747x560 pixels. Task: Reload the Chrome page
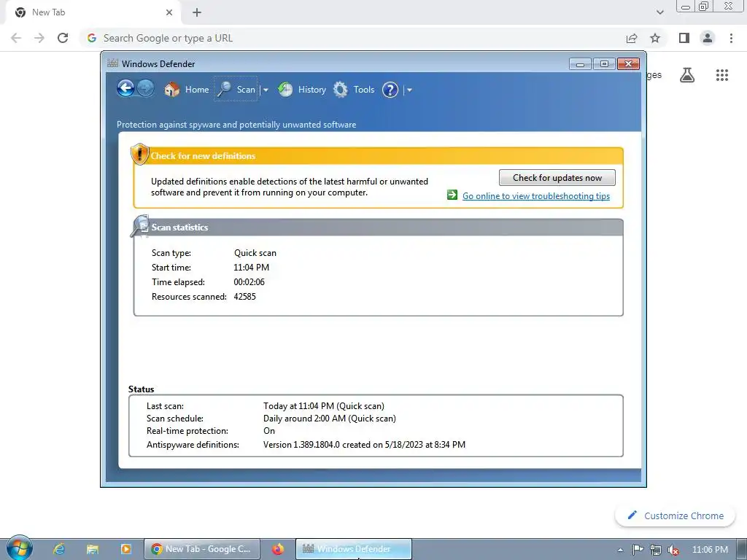(x=63, y=38)
